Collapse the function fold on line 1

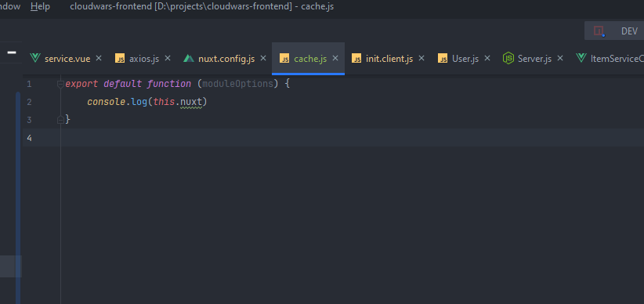click(x=60, y=84)
